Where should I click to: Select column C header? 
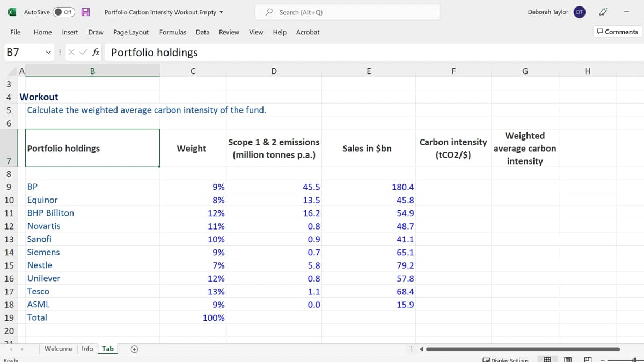point(193,71)
